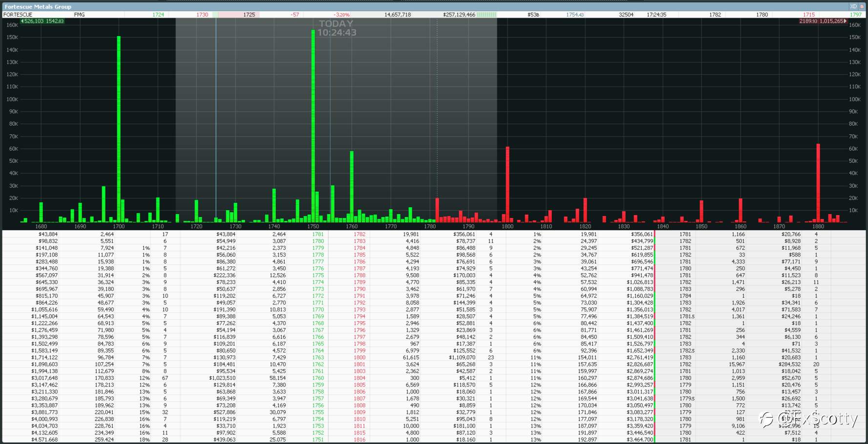Click the green bid price 1724 in quote row
Image resolution: width=868 pixels, height=444 pixels.
click(x=158, y=15)
